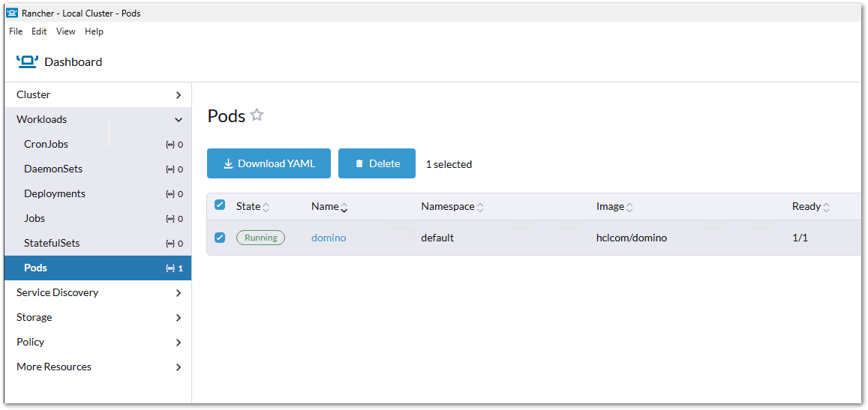Toggle the select-all checkbox in table header
The width and height of the screenshot is (868, 410).
[x=220, y=205]
